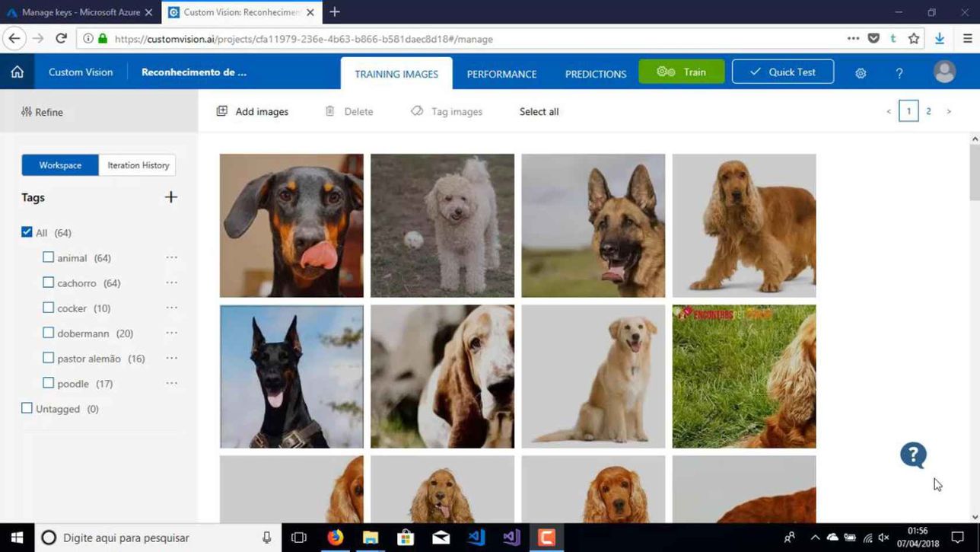
Task: Check the animal tag filter
Action: (x=49, y=257)
